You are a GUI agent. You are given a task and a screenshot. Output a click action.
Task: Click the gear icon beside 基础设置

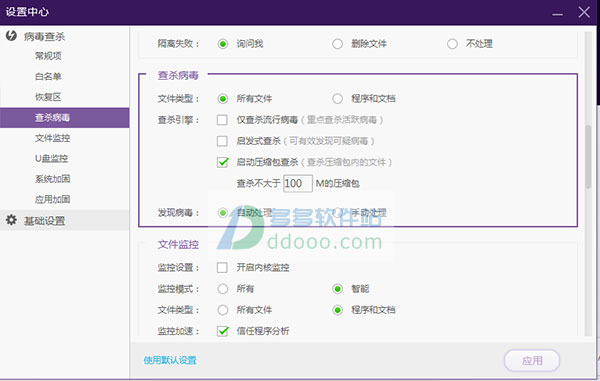11,220
